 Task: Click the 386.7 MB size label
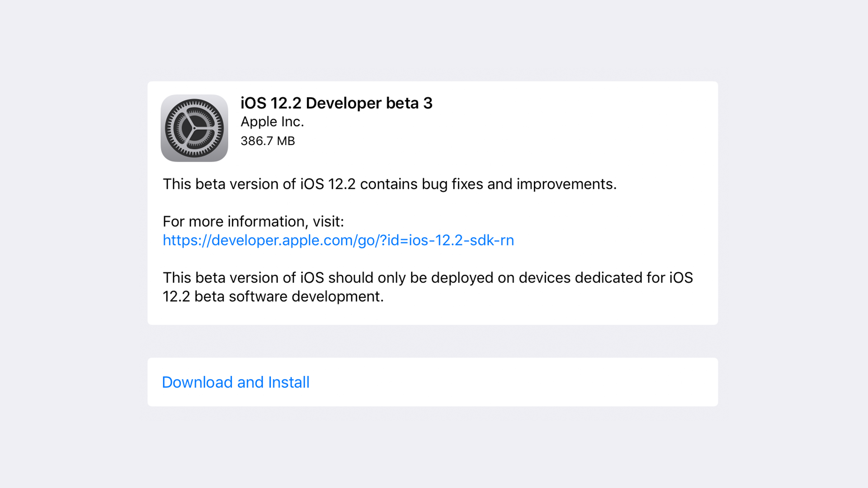point(268,141)
